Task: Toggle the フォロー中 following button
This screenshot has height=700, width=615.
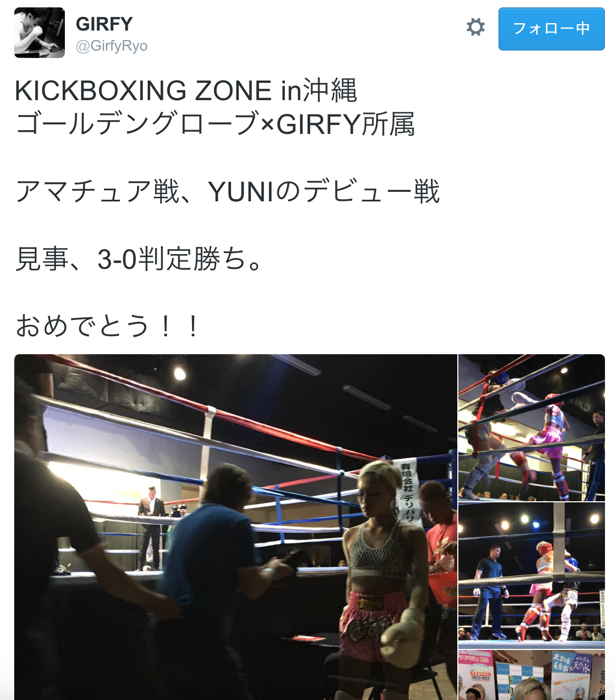Action: pyautogui.click(x=551, y=29)
